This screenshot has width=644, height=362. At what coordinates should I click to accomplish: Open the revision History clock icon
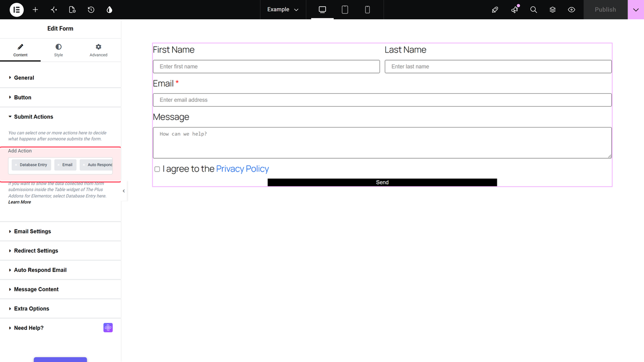(91, 10)
